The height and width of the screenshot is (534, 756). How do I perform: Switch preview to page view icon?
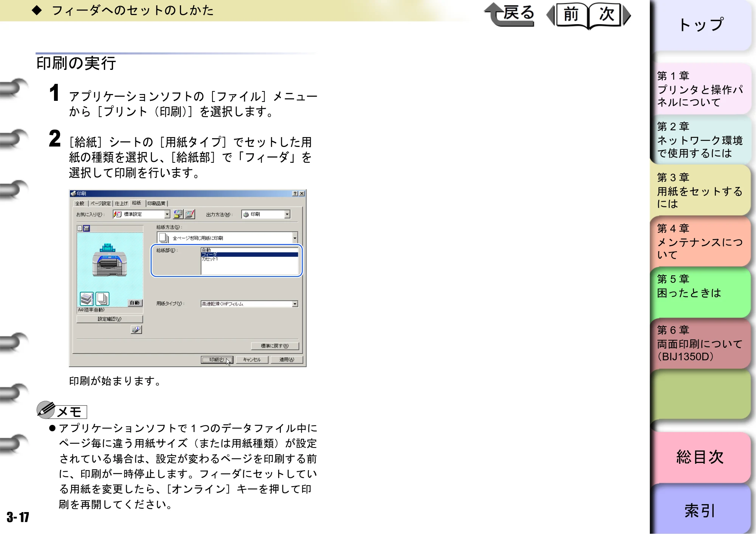pos(80,228)
